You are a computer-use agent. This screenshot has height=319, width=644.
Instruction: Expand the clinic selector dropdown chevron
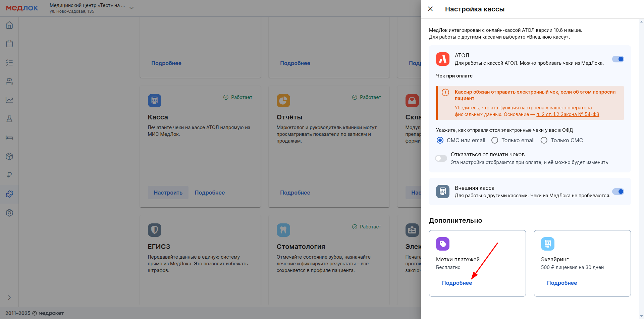pos(131,8)
